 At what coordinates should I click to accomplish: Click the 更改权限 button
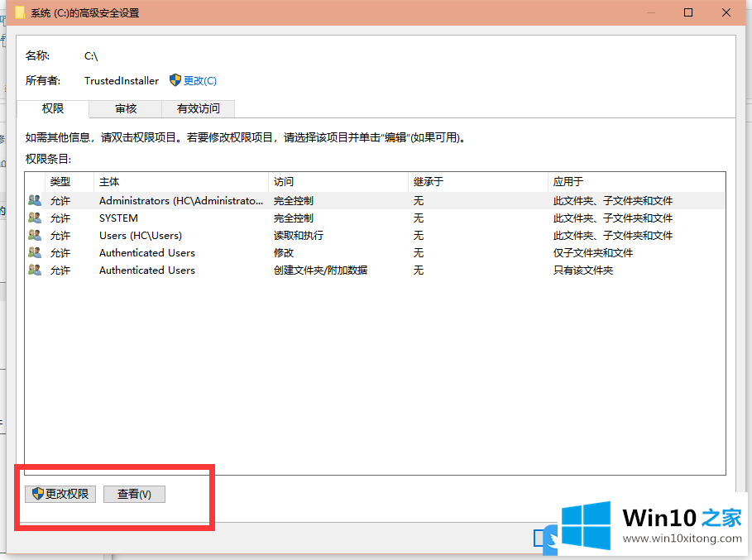60,494
